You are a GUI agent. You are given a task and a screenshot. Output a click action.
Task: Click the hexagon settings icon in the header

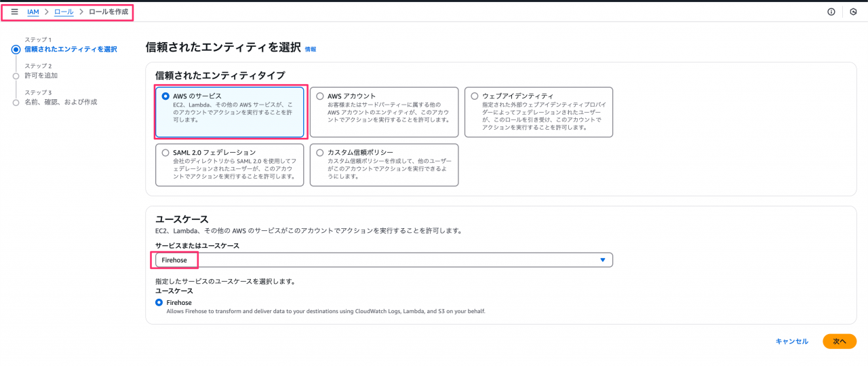tap(853, 12)
